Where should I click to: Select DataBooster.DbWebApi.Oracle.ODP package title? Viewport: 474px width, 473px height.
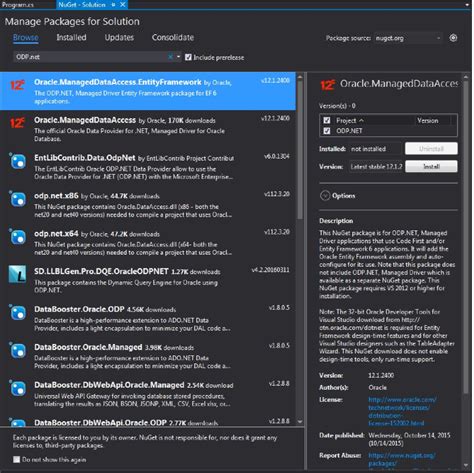(100, 422)
